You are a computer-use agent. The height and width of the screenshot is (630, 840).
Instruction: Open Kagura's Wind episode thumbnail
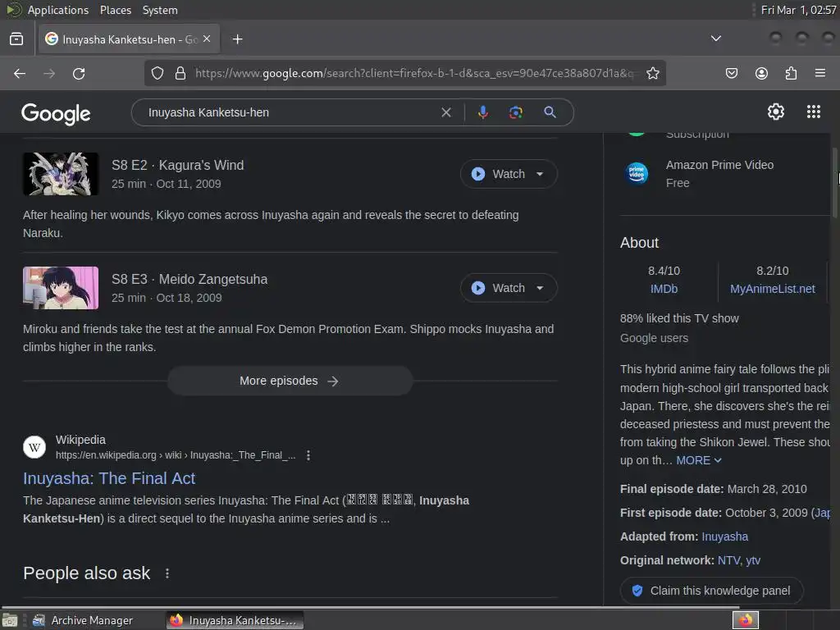tap(61, 174)
